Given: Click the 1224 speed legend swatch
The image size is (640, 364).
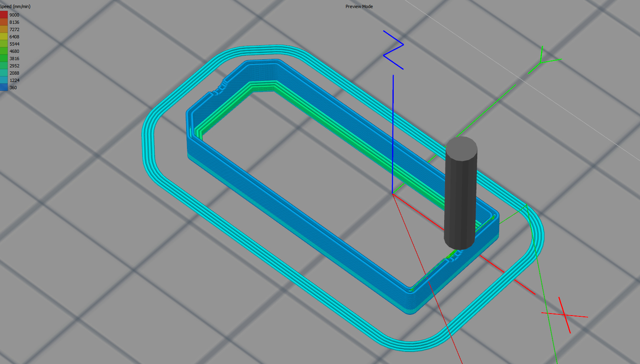Looking at the screenshot, I should click(4, 80).
